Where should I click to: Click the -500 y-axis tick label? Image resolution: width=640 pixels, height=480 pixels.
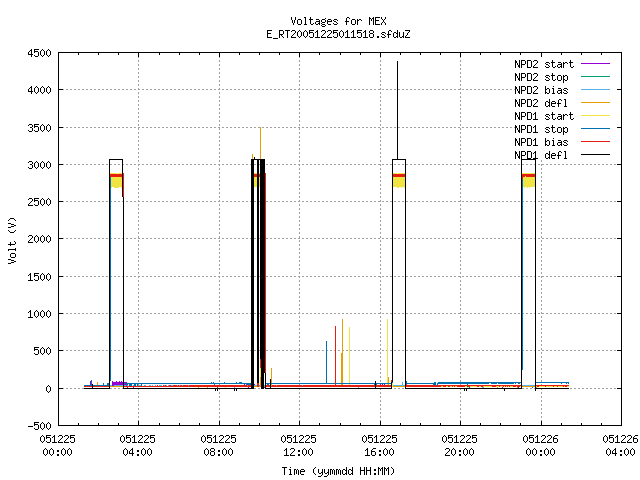[40, 426]
